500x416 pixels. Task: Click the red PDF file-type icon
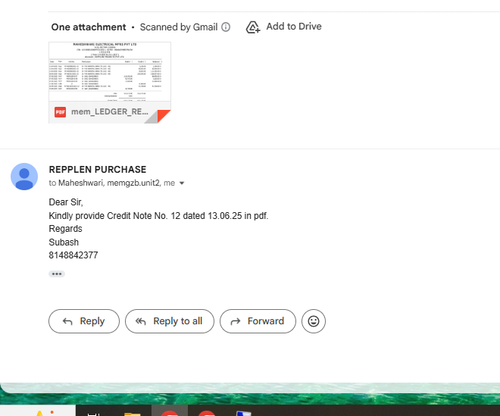click(60, 112)
